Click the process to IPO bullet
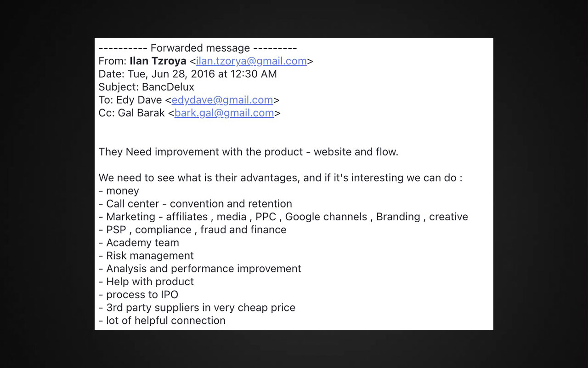Image resolution: width=588 pixels, height=368 pixels. pos(138,294)
